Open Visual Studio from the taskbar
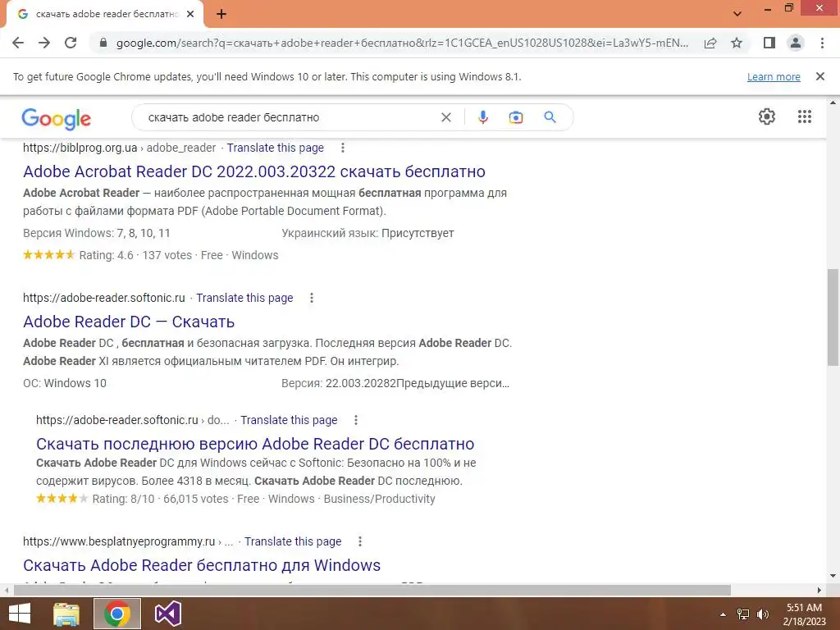 [167, 614]
